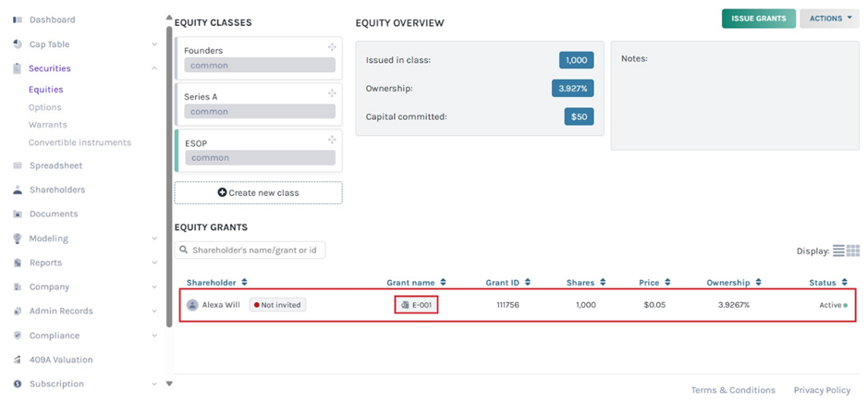
Task: Click the Issue Grants button
Action: pos(758,18)
